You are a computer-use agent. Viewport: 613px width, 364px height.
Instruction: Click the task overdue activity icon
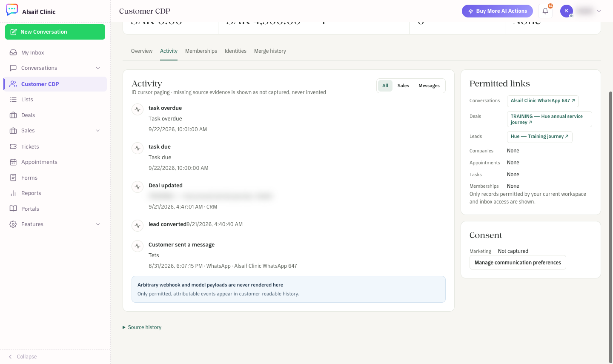point(137,109)
